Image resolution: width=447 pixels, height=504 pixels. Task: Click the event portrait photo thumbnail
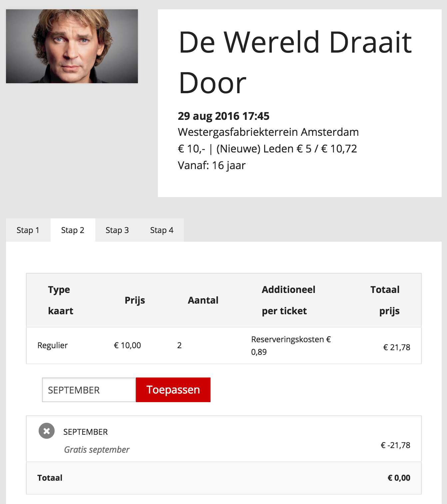click(72, 46)
